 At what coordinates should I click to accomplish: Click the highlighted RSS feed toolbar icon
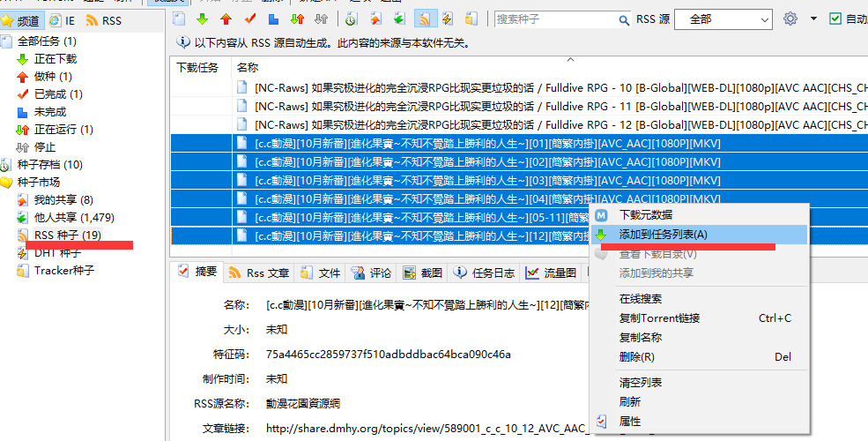pos(424,19)
